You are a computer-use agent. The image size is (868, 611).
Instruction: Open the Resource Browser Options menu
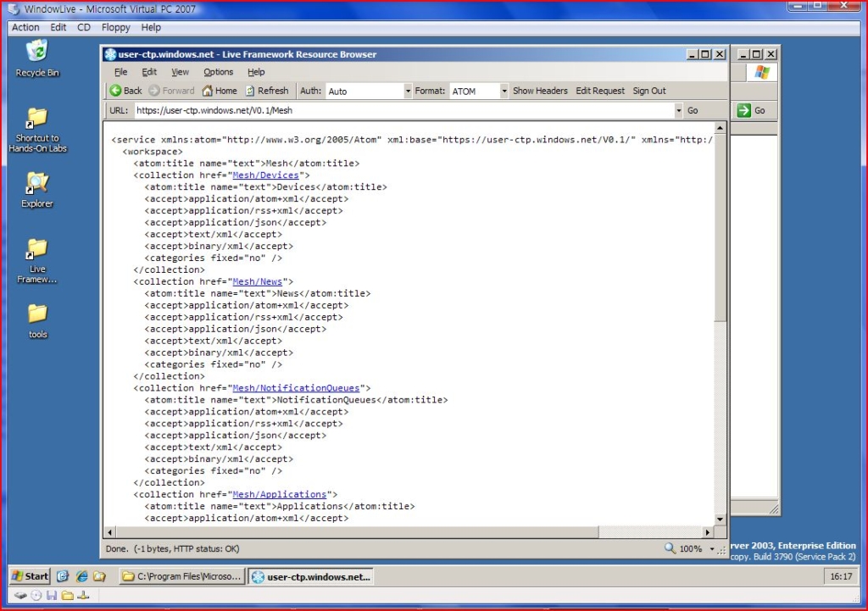pos(218,72)
